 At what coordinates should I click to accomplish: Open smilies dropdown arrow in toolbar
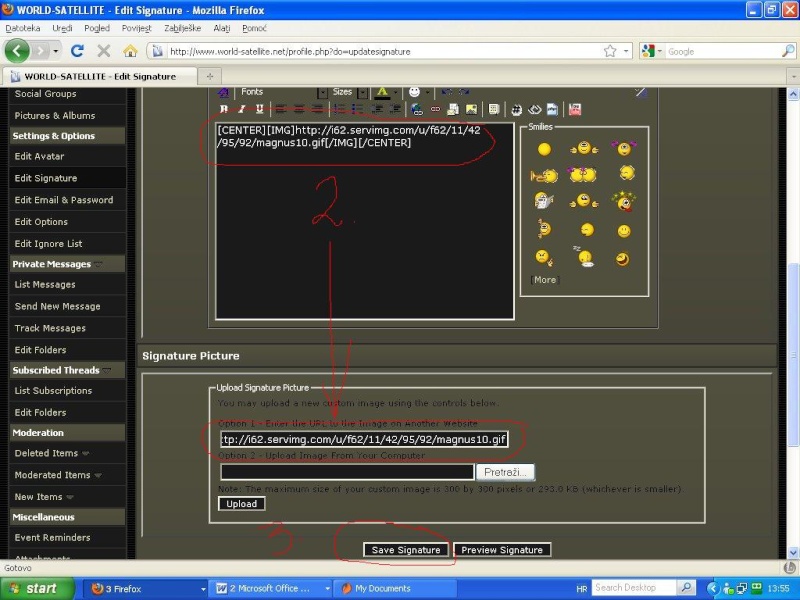[x=428, y=92]
